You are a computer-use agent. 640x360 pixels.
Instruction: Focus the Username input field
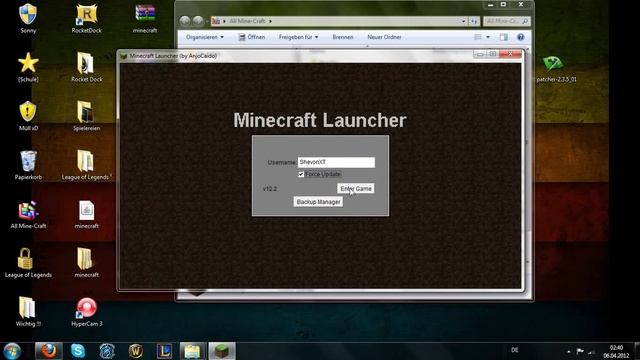point(336,162)
